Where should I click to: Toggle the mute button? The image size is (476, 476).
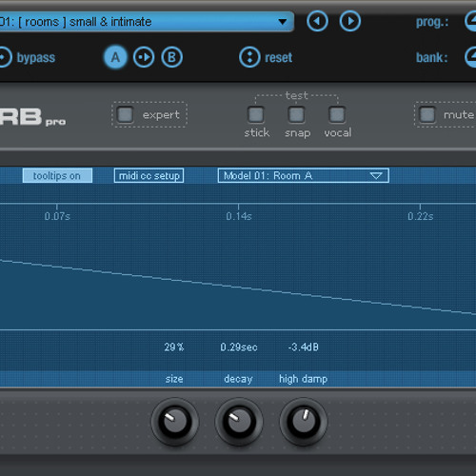[427, 114]
